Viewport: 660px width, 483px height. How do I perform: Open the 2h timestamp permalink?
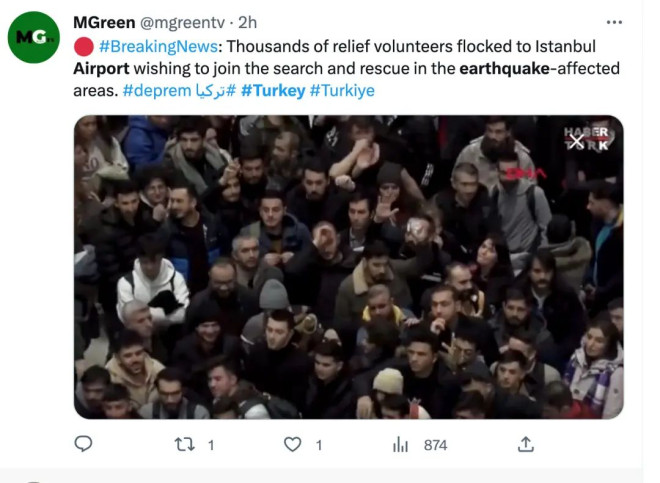[x=248, y=23]
